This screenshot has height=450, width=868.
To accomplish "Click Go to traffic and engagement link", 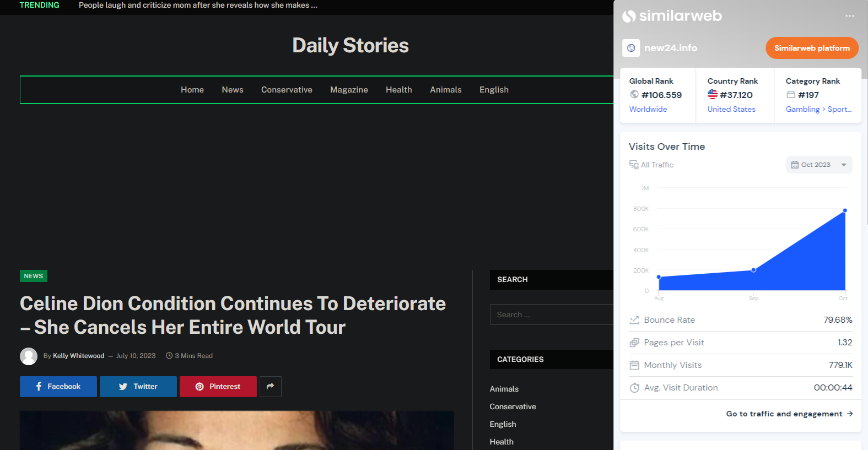I will pos(789,414).
